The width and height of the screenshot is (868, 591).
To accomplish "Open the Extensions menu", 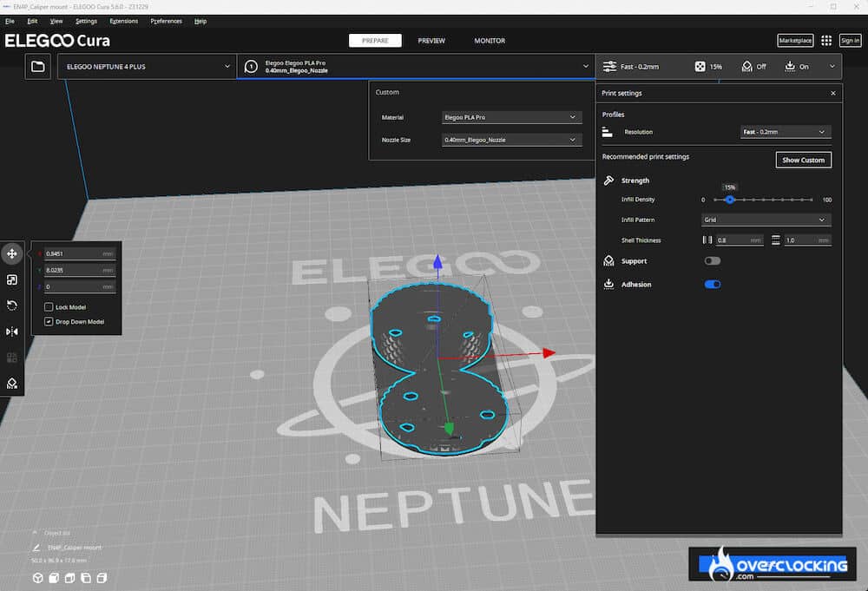I will click(x=123, y=21).
